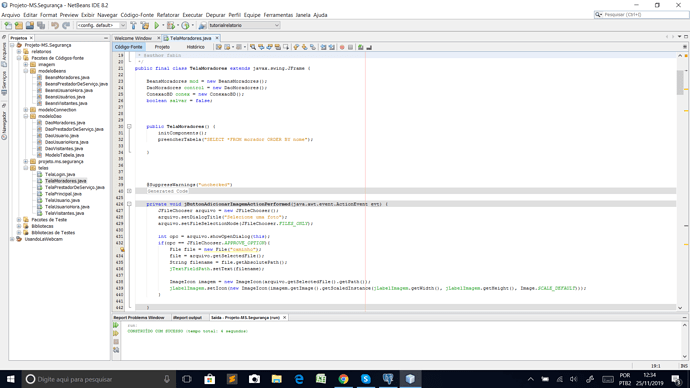Click the red macro record icon in the editor toolbar
This screenshot has width=690, height=388.
pos(342,47)
